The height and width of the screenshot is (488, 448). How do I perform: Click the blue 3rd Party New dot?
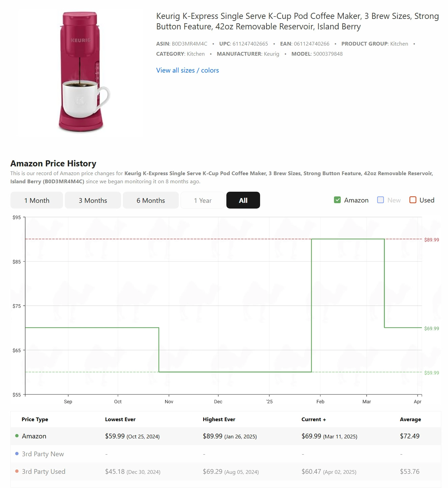click(x=17, y=454)
